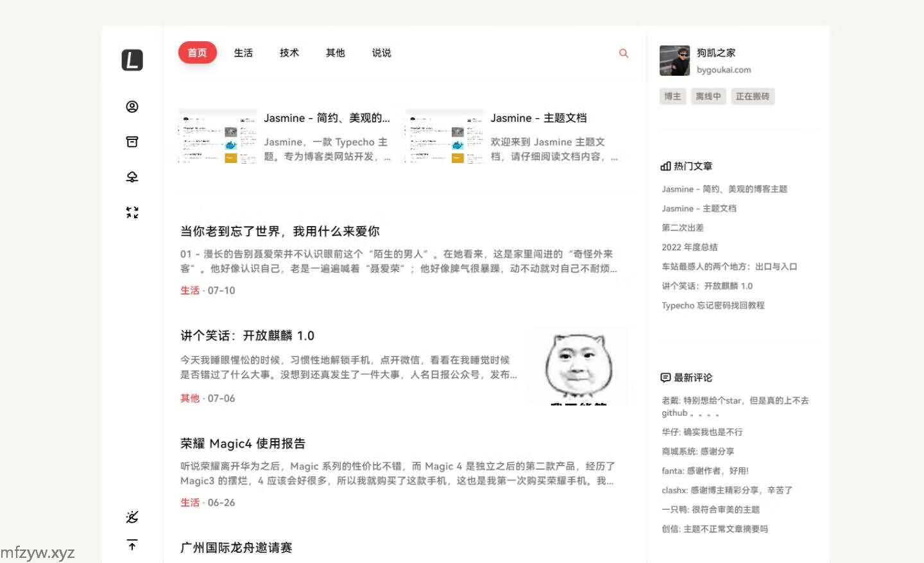The height and width of the screenshot is (563, 924).
Task: Click the collapse arrows icon in sidebar
Action: tap(132, 212)
